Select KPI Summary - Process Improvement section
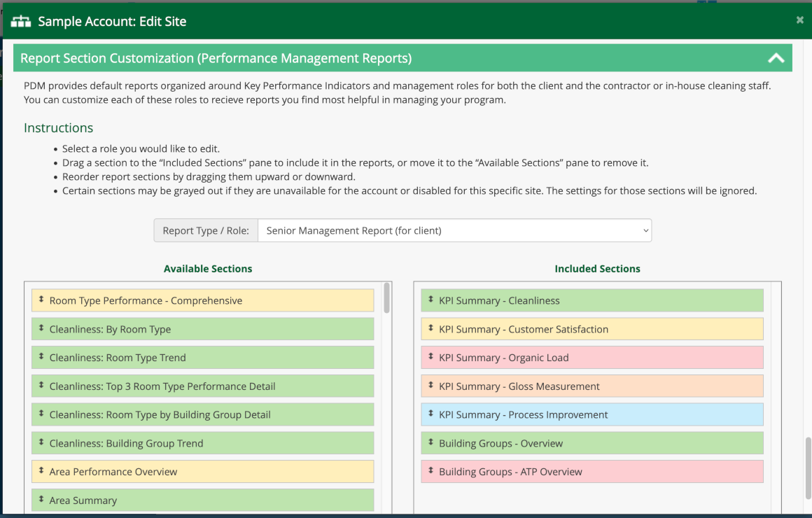 [x=592, y=414]
